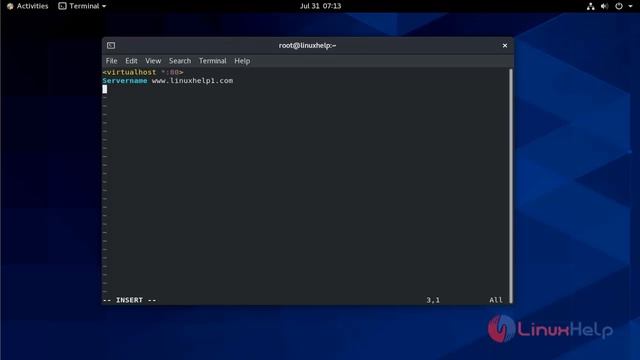The height and width of the screenshot is (360, 640).
Task: Open the network status icon in top bar
Action: 590,6
